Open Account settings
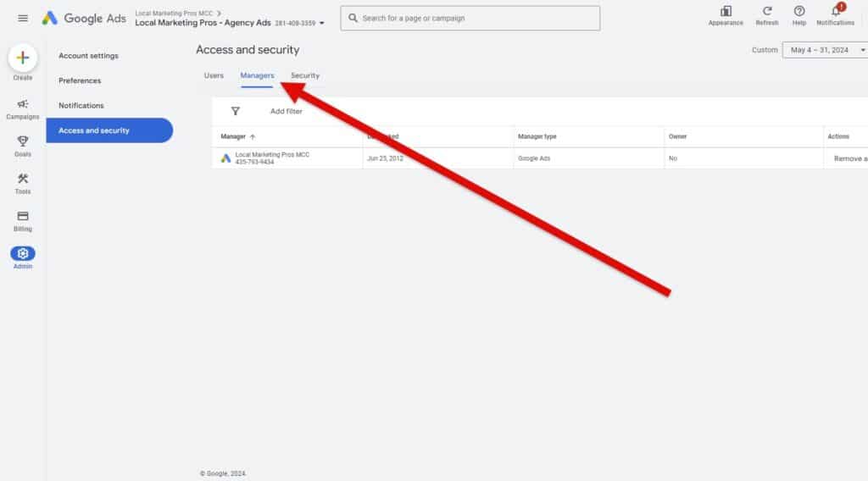The image size is (868, 481). click(x=88, y=56)
